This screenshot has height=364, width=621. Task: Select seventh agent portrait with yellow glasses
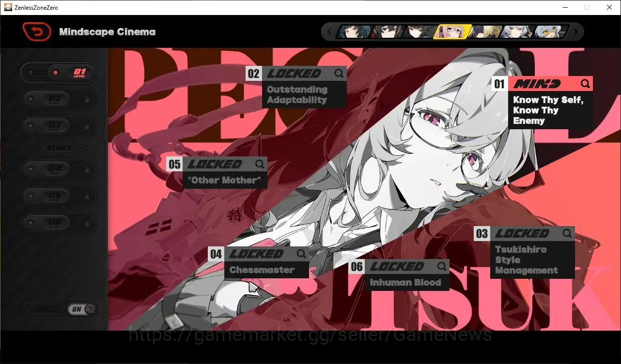click(551, 32)
